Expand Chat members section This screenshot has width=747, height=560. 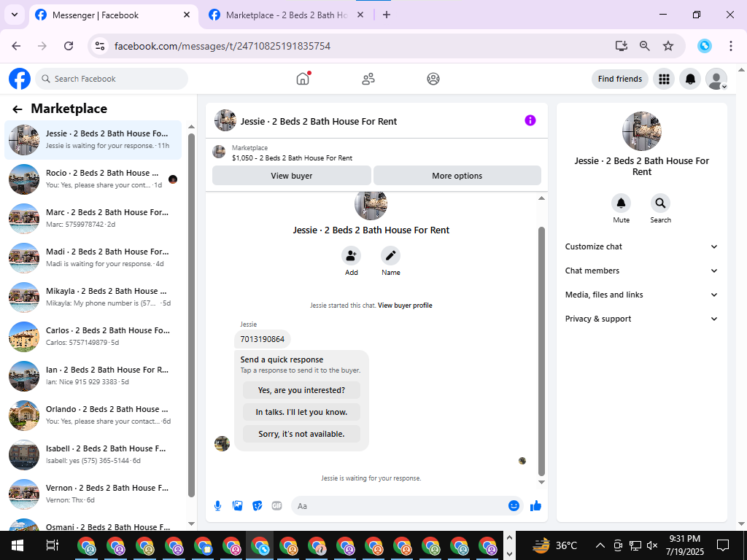coord(641,271)
